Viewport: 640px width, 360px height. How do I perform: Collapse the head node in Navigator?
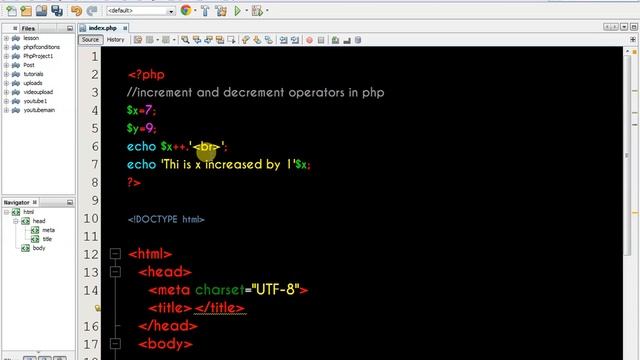pyautogui.click(x=16, y=221)
